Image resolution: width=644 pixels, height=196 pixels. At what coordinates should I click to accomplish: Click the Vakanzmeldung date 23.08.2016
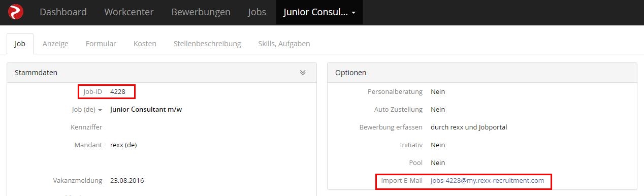tap(127, 180)
